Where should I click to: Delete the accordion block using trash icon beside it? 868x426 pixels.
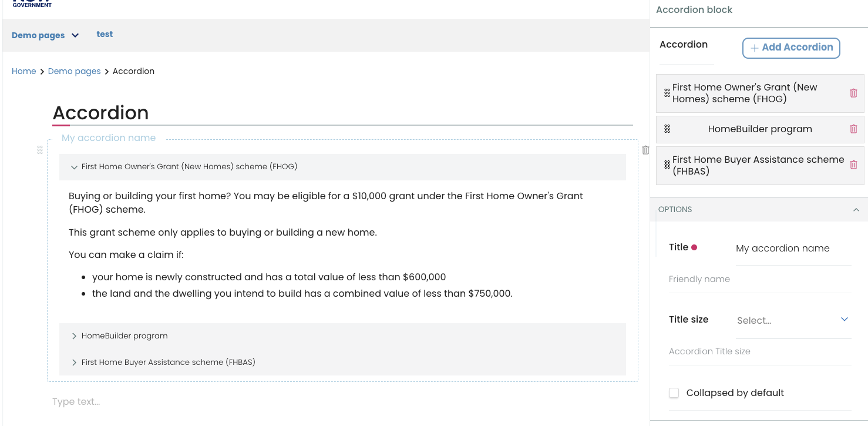coord(645,150)
